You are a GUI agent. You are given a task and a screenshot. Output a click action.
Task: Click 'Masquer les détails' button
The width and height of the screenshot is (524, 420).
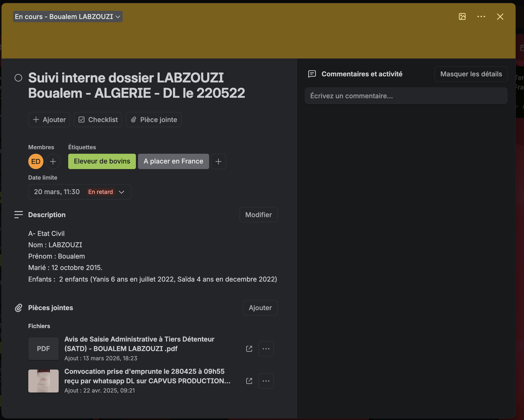471,74
